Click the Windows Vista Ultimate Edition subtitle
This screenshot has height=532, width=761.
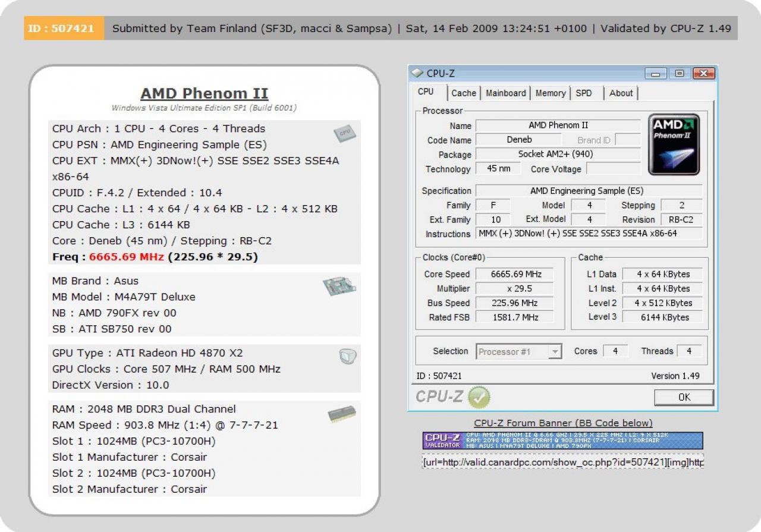[x=204, y=108]
